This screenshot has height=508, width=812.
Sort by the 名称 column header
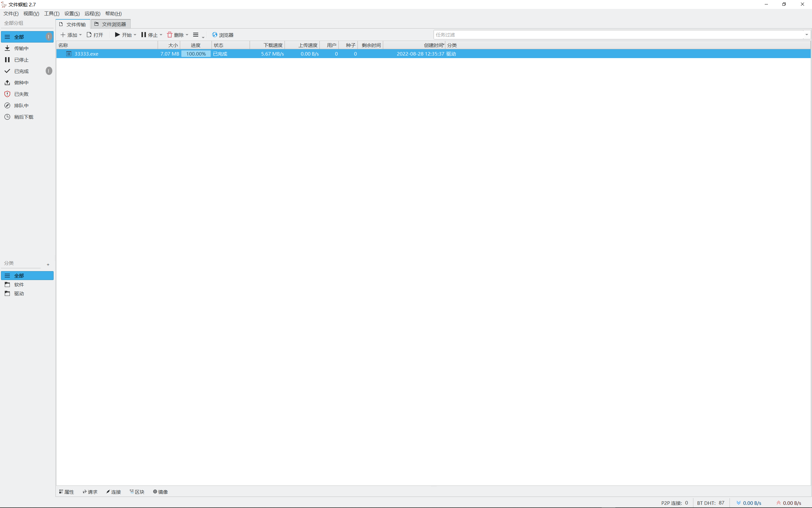click(107, 45)
